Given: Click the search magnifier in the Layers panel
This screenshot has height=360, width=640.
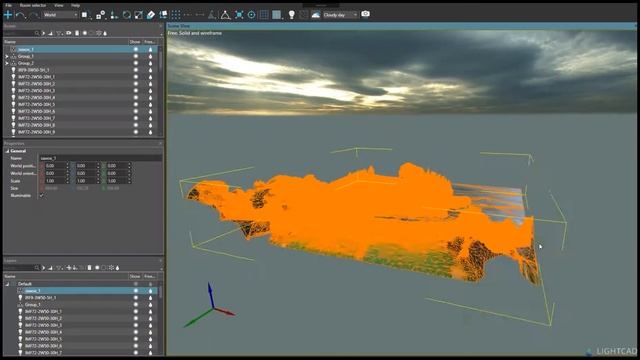Looking at the screenshot, I should coord(37,268).
